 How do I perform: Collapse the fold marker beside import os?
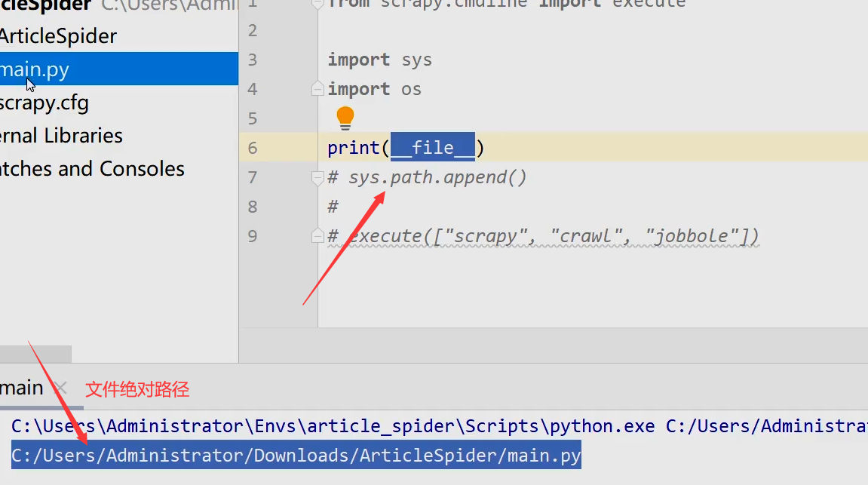click(318, 89)
